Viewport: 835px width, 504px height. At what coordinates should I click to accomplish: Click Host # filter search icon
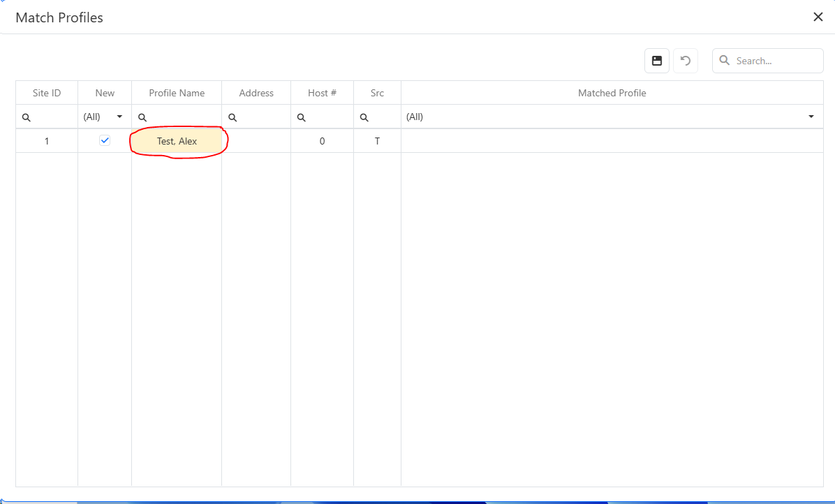point(301,117)
